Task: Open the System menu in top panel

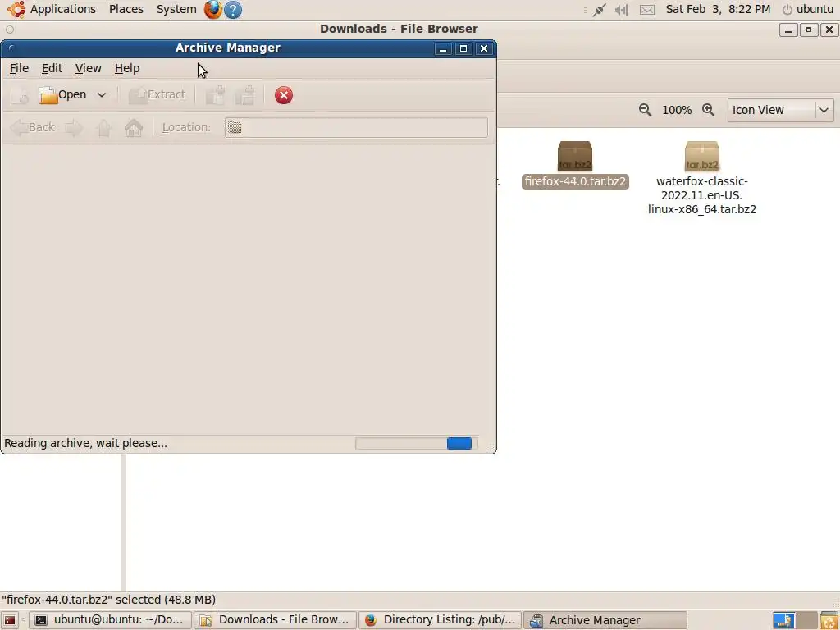Action: coord(176,9)
